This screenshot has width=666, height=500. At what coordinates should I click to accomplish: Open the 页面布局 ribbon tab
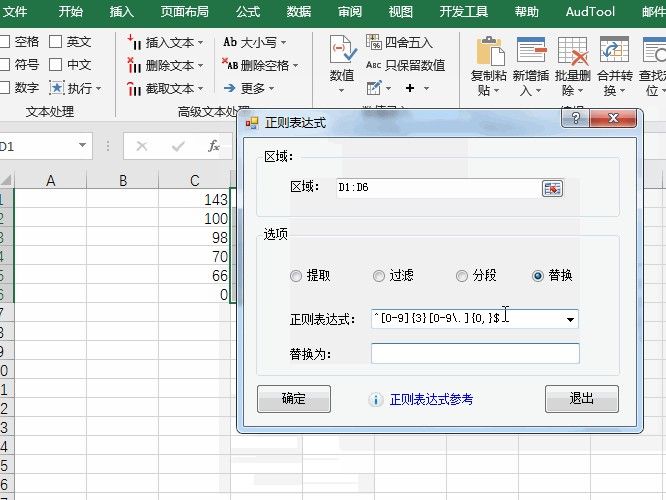(184, 11)
